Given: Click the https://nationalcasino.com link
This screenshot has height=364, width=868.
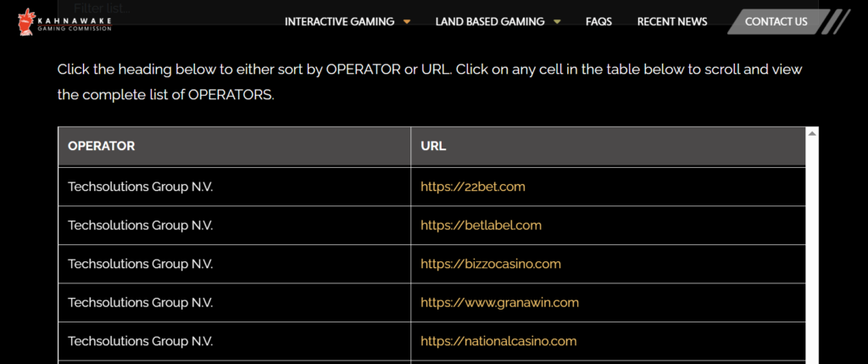Looking at the screenshot, I should click(x=498, y=341).
